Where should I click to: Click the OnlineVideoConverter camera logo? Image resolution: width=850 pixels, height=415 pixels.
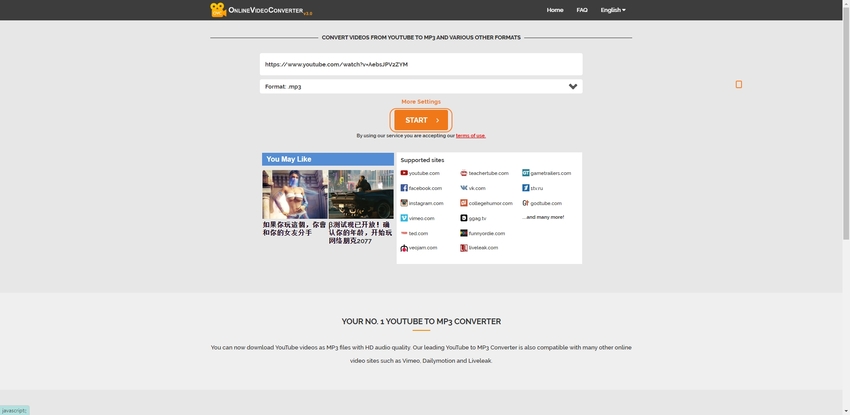[x=218, y=10]
